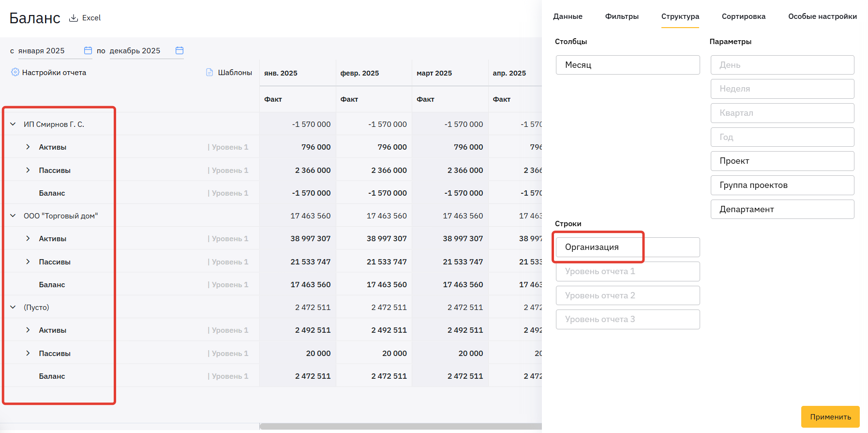Screen dimensions: 868x433
Task: Open the start date calendar icon
Action: point(88,50)
